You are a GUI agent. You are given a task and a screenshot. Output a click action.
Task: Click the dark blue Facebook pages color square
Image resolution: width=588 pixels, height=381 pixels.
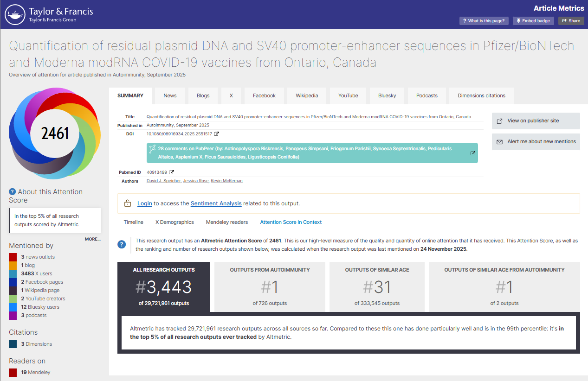click(x=13, y=282)
